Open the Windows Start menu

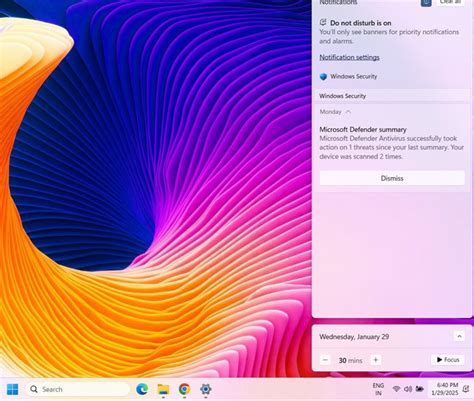[13, 389]
